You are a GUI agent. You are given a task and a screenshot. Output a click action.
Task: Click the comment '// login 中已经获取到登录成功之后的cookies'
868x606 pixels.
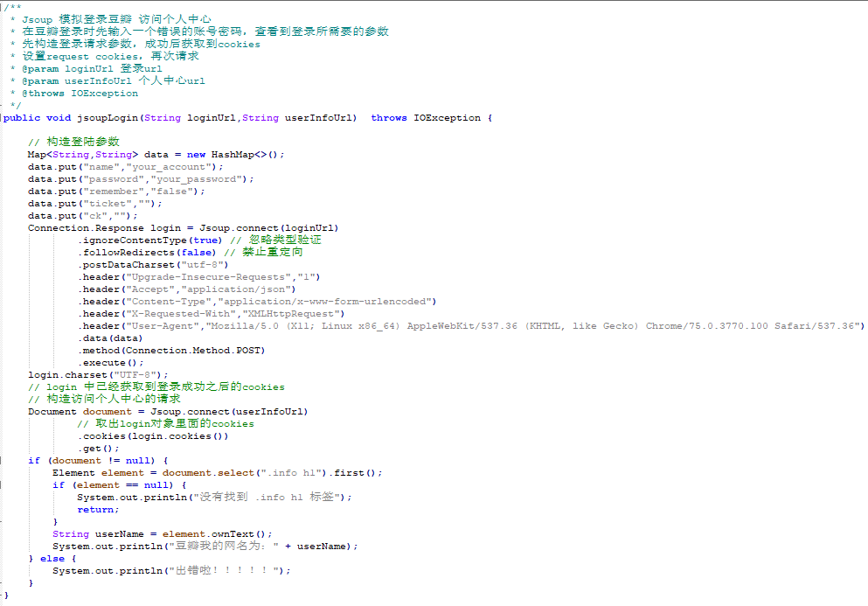point(156,387)
